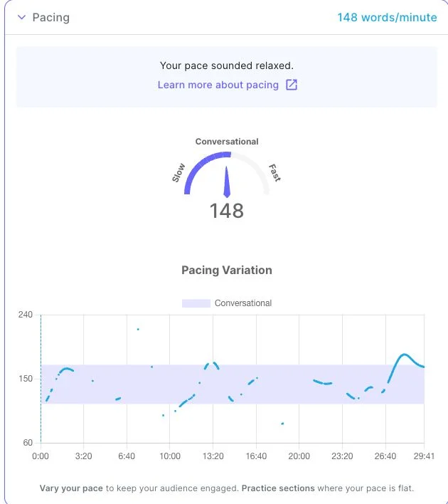Image resolution: width=448 pixels, height=504 pixels.
Task: Click the Pacing Variation chart title
Action: click(x=227, y=270)
